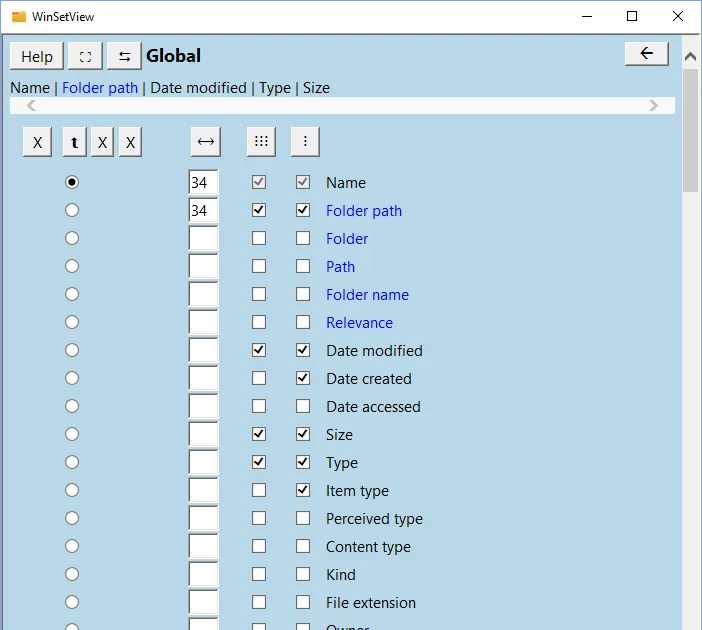Viewport: 702px width, 630px height.
Task: Click the horizontal scrollbar track under column headings
Action: click(342, 106)
